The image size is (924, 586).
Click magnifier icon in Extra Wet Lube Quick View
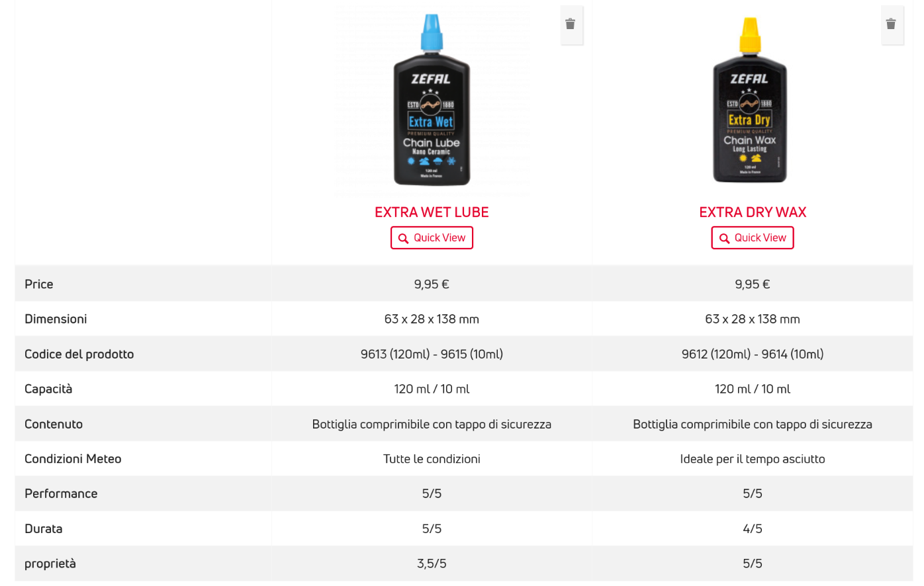tap(403, 239)
